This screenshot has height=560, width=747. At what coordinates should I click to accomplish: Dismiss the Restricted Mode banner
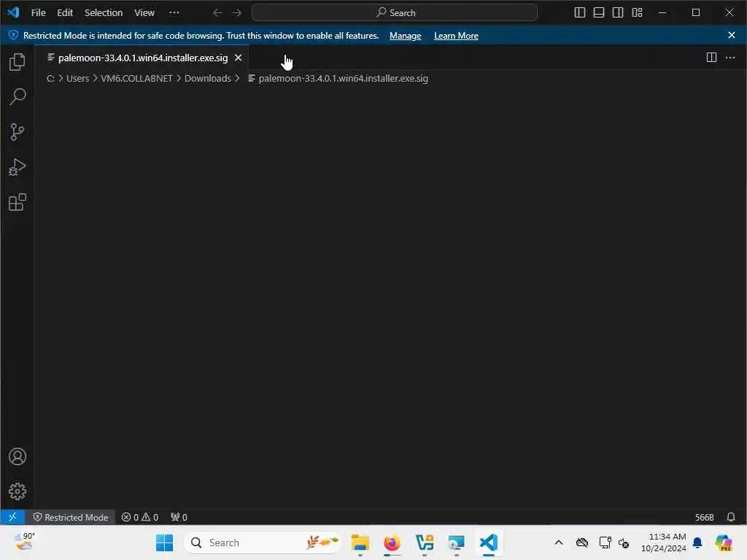732,35
